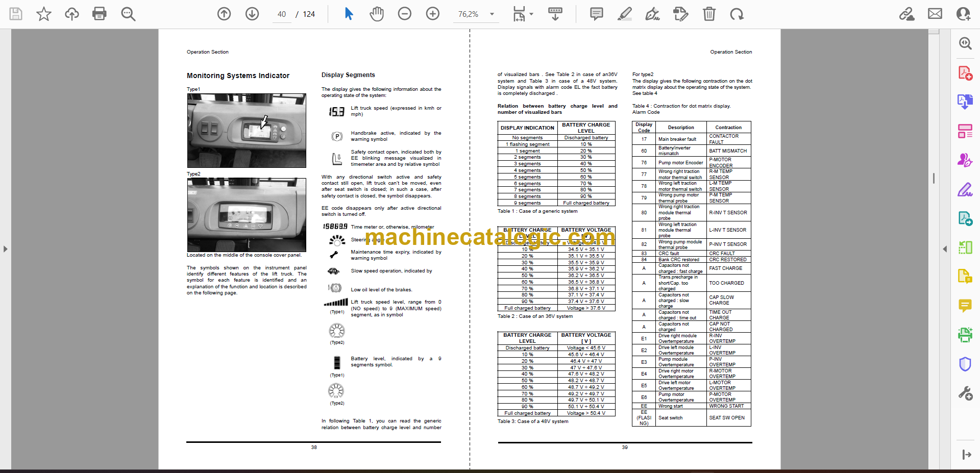Activate the hand pan tool
Image resolution: width=980 pixels, height=473 pixels.
[377, 14]
